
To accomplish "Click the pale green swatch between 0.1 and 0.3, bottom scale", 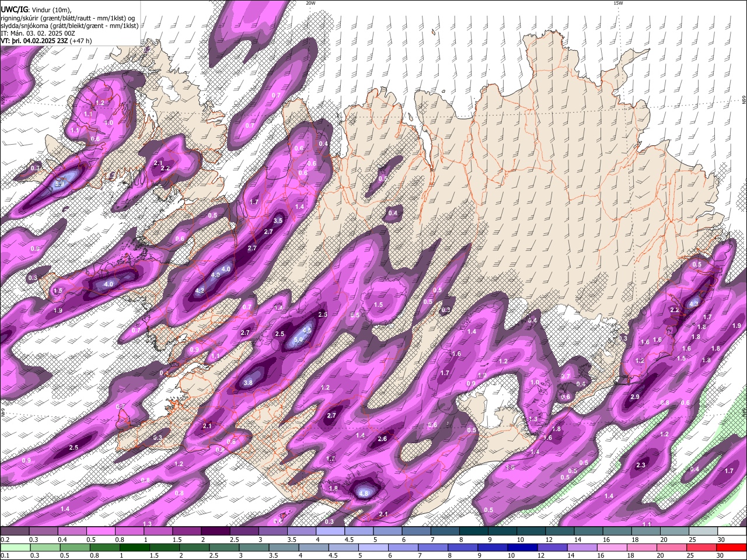I will click(15, 547).
